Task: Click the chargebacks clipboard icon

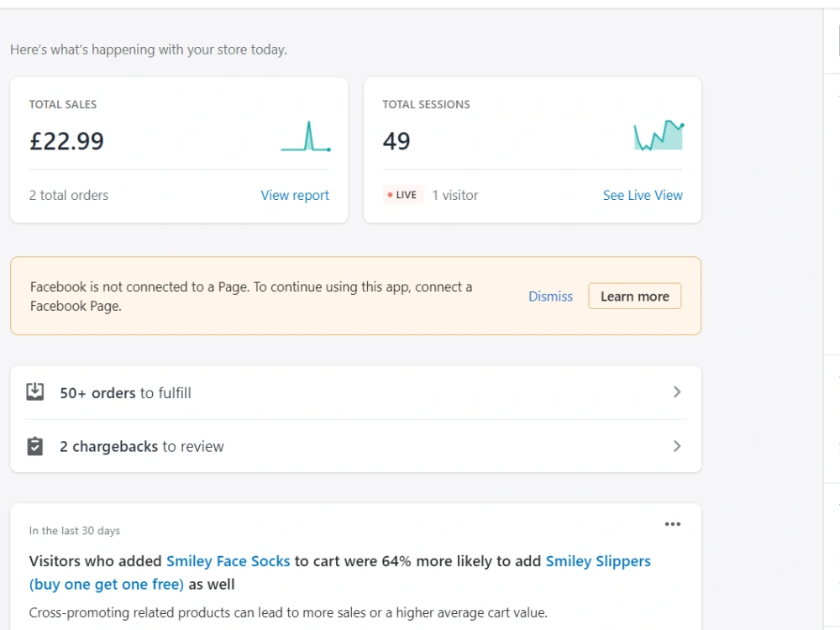Action: (x=34, y=446)
